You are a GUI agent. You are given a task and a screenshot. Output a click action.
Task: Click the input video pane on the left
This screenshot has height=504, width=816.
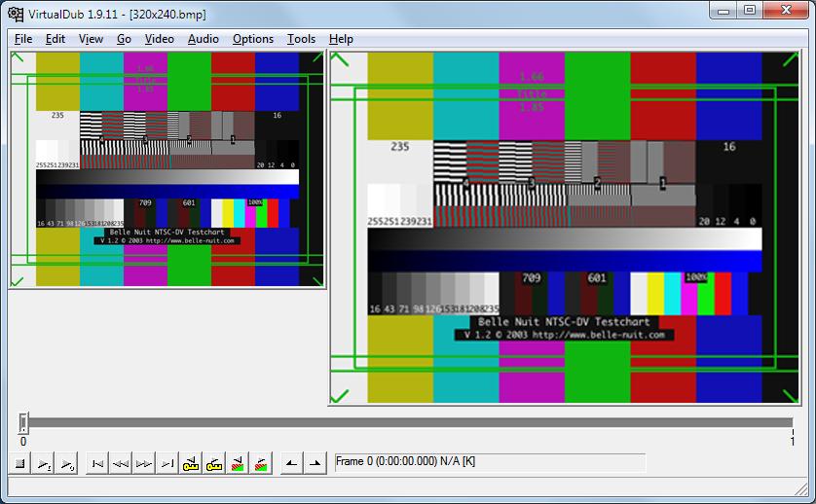click(167, 169)
